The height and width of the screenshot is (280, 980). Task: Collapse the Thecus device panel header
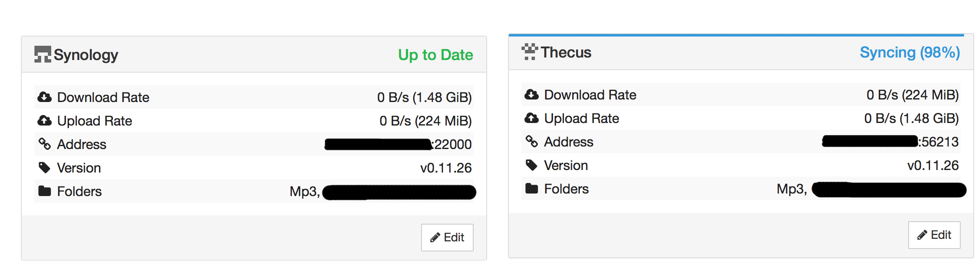tap(741, 53)
